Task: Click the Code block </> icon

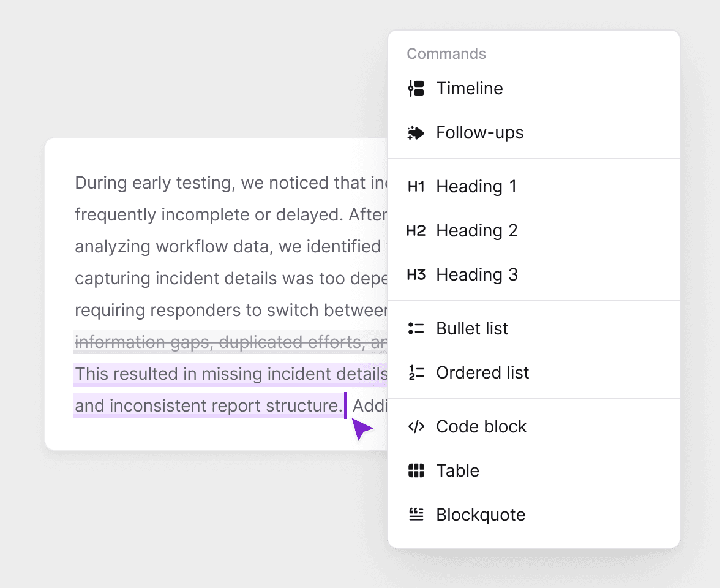Action: [x=416, y=426]
